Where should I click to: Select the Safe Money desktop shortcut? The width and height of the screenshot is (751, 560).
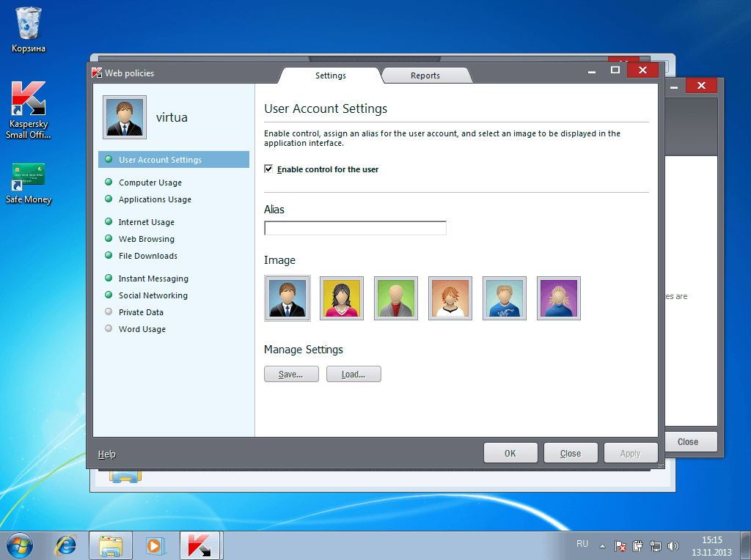tap(29, 184)
